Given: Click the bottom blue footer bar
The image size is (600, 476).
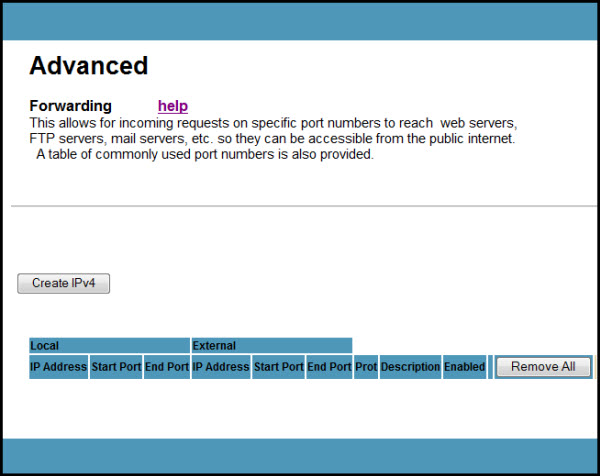Looking at the screenshot, I should click(x=300, y=455).
